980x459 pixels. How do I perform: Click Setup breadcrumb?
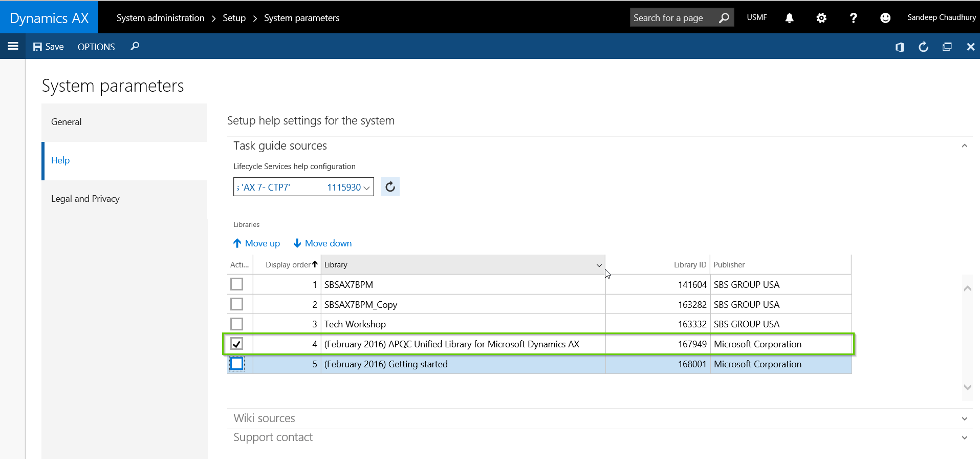click(x=234, y=18)
